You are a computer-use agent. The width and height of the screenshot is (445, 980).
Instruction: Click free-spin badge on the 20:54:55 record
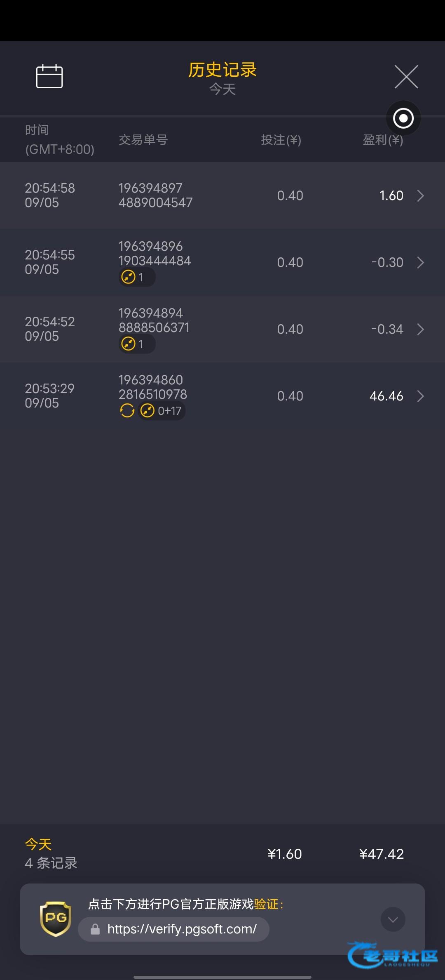[x=137, y=277]
